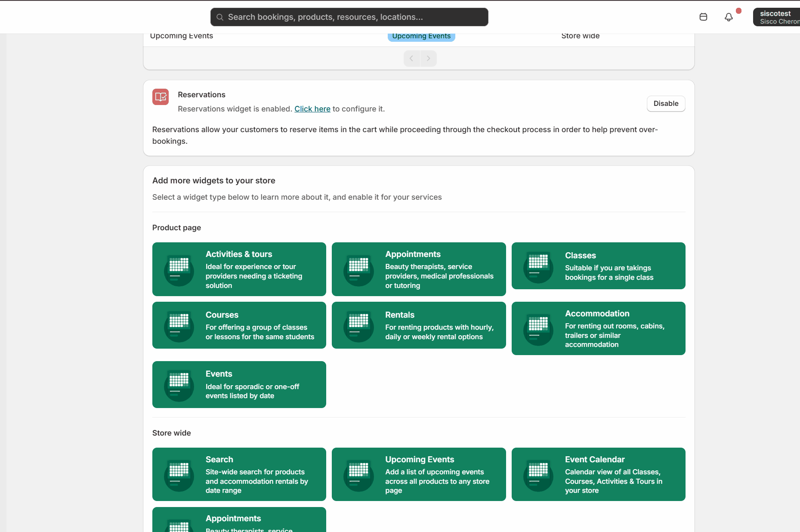Click the search magnifier icon

pos(220,17)
